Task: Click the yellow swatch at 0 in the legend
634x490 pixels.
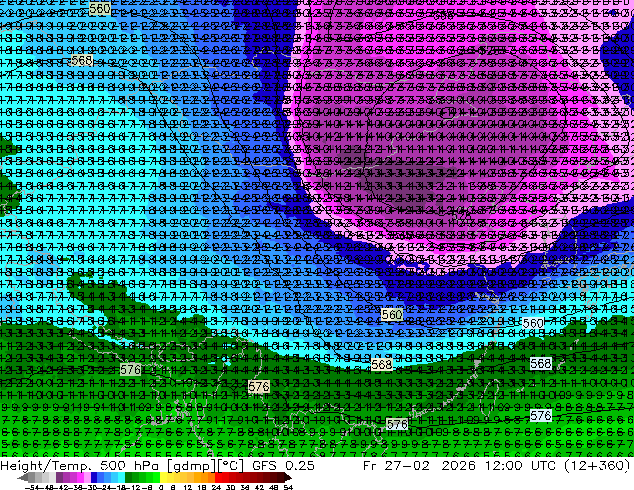Action: tap(163, 478)
